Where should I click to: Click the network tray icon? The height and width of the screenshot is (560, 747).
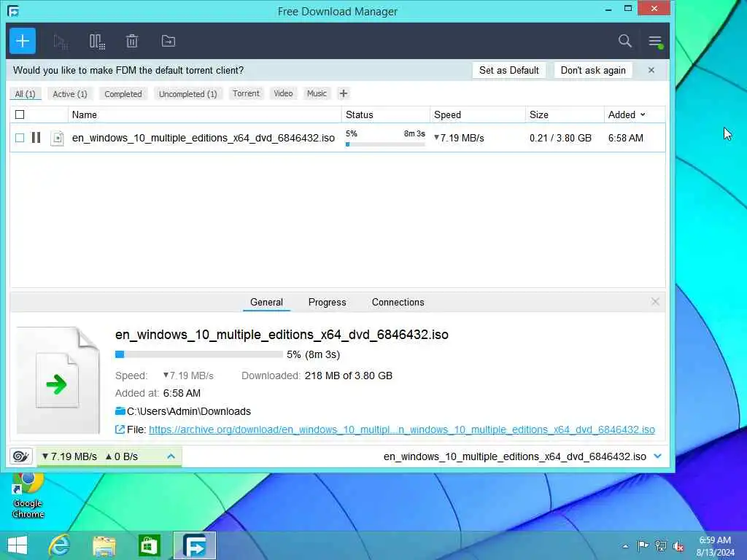click(661, 545)
